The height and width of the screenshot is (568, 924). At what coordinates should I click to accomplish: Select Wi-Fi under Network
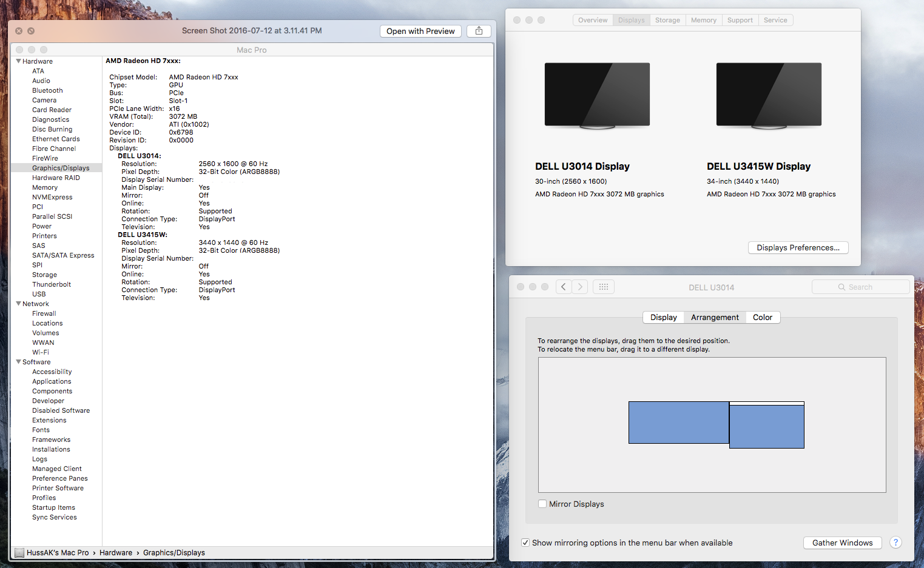[x=41, y=352]
